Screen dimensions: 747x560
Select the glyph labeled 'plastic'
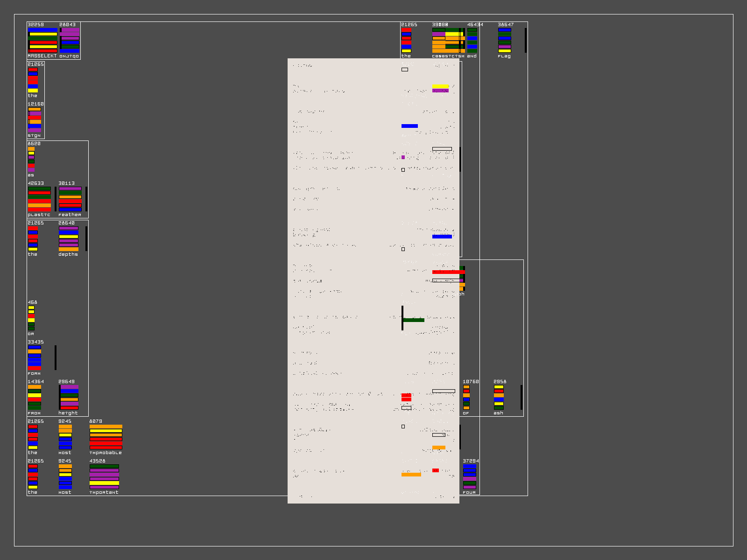(39, 199)
